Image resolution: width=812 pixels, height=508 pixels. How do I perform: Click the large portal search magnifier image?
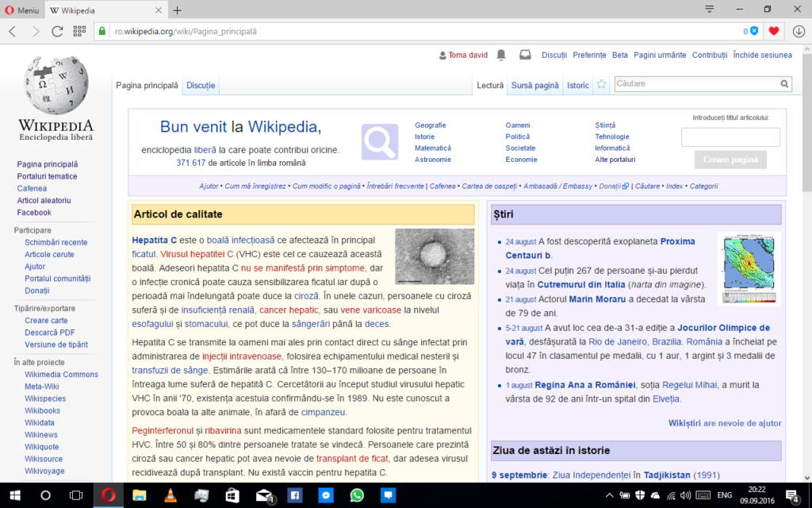(380, 142)
